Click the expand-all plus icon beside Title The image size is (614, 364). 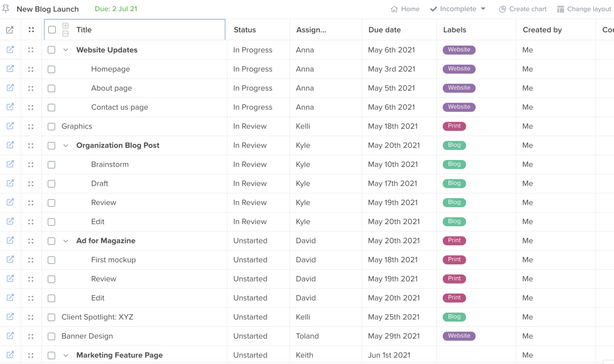66,25
